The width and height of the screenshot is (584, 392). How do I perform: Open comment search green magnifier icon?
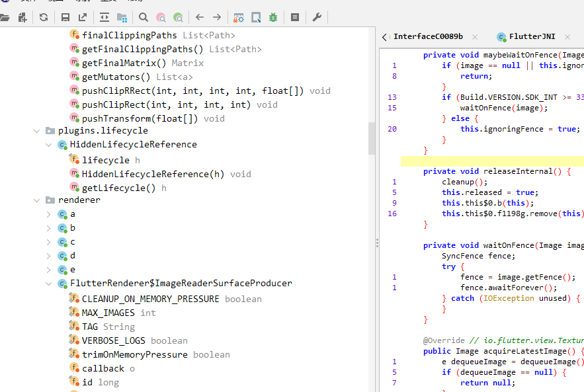coord(179,17)
